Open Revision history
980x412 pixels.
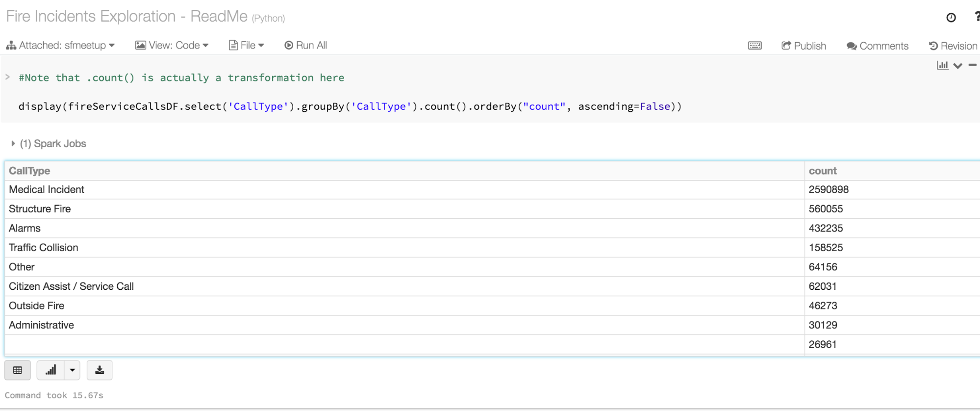coord(953,46)
